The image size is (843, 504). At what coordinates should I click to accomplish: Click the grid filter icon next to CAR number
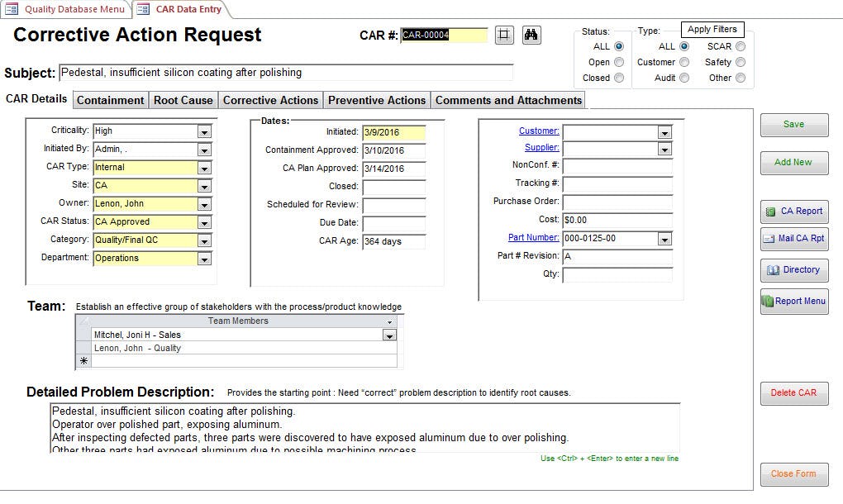(x=504, y=35)
